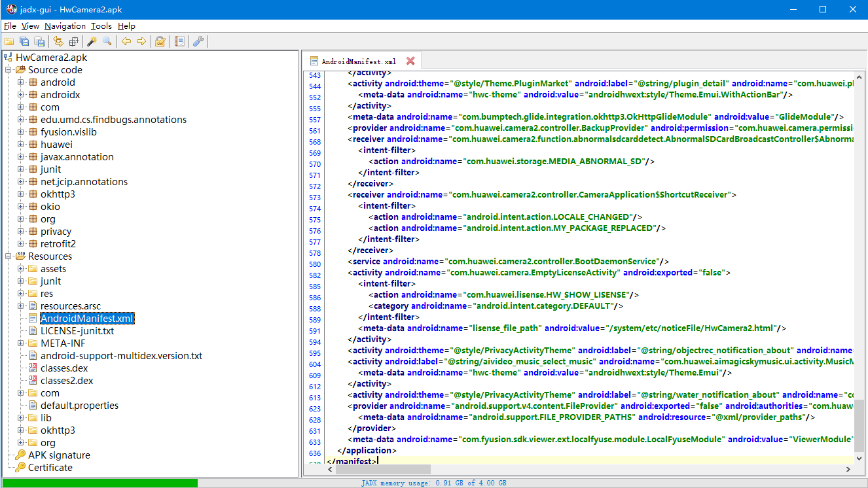Image resolution: width=868 pixels, height=488 pixels.
Task: Expand the androidx package
Action: [x=21, y=95]
